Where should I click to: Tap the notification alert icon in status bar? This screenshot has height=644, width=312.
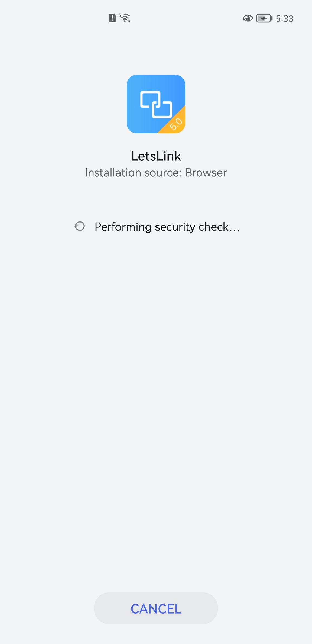coord(112,18)
